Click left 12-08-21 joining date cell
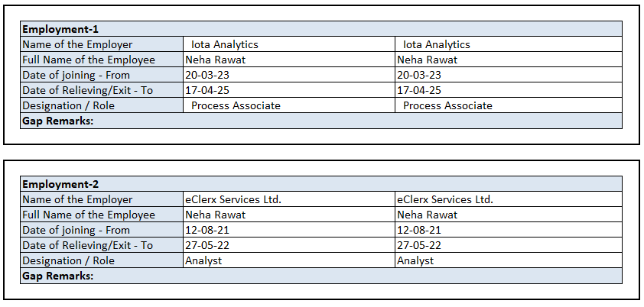The width and height of the screenshot is (644, 307). tap(207, 230)
